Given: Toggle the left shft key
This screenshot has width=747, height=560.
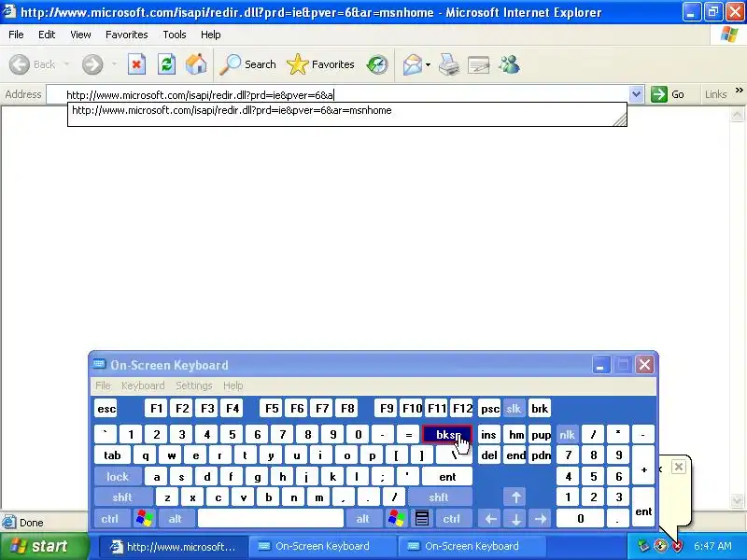Looking at the screenshot, I should (122, 497).
